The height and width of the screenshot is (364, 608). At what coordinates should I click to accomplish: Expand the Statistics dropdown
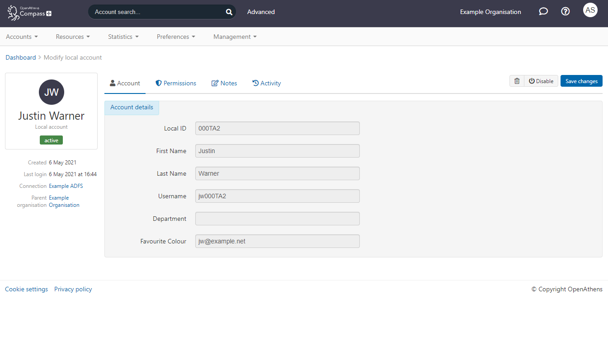pyautogui.click(x=123, y=37)
